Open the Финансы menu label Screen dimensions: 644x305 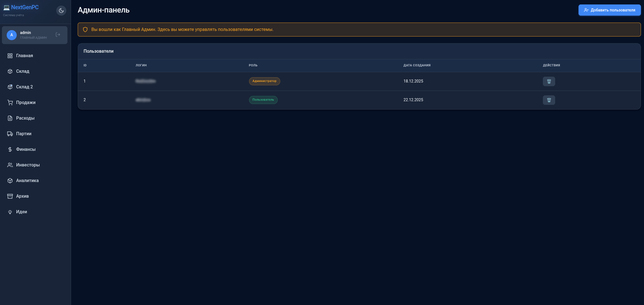click(x=26, y=149)
